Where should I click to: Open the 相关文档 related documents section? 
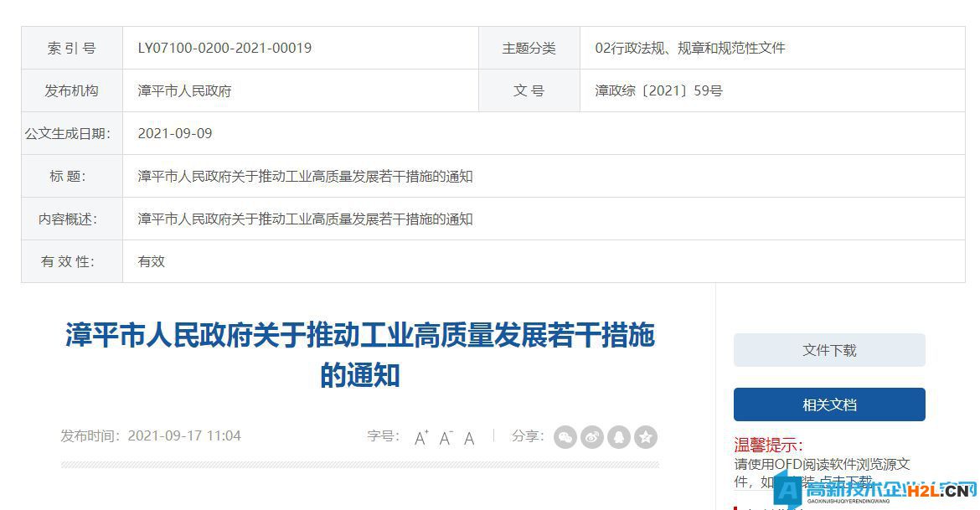[x=828, y=404]
